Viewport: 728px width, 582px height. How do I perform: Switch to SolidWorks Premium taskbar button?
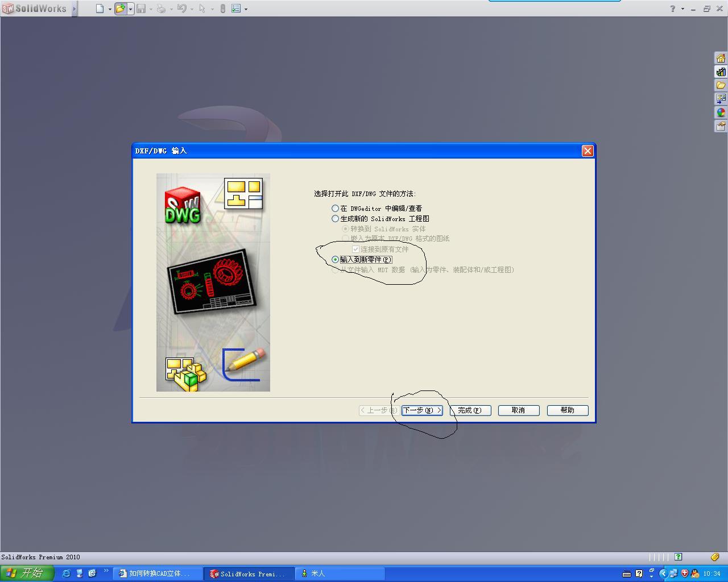pyautogui.click(x=249, y=574)
